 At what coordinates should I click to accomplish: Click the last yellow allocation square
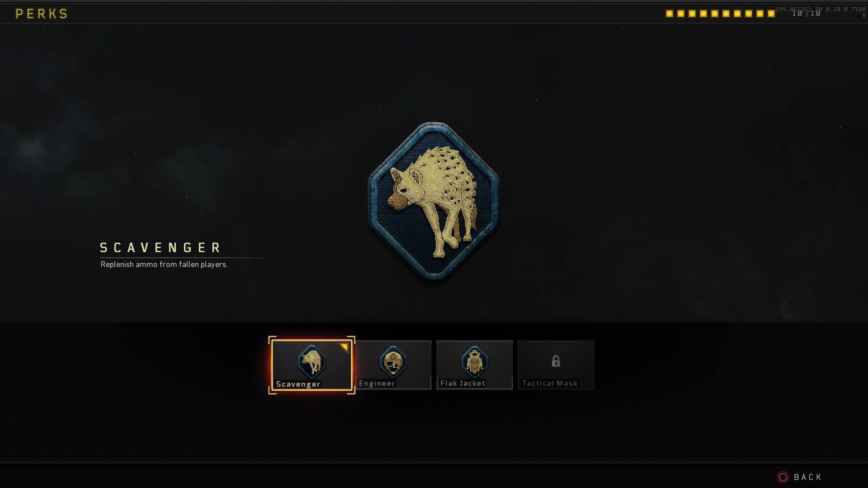(x=771, y=14)
